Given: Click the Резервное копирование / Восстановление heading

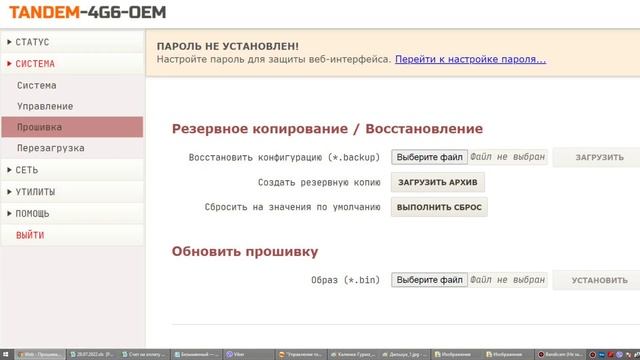Looking at the screenshot, I should click(327, 129).
